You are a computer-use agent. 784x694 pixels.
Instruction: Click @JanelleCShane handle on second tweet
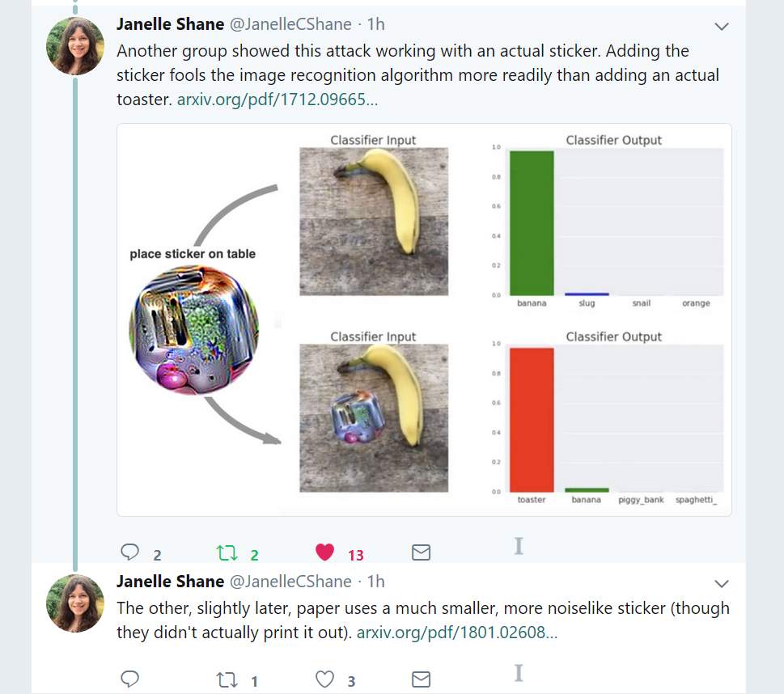coord(290,582)
